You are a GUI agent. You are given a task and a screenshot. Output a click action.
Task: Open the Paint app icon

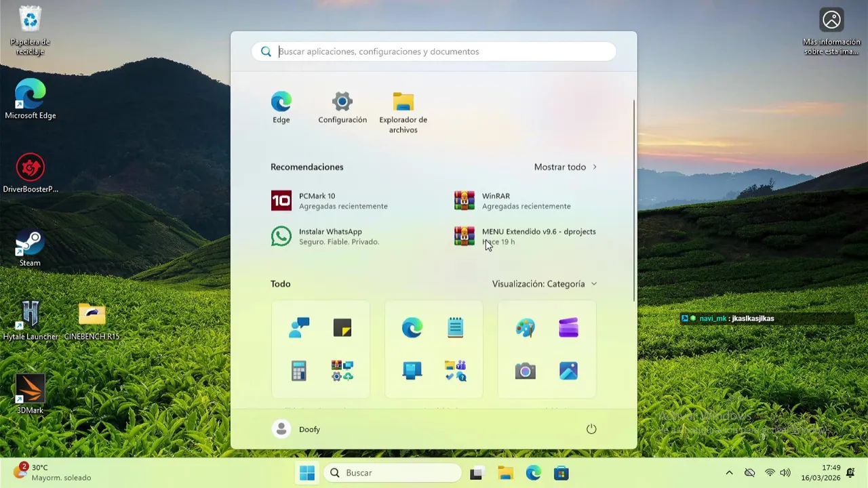[x=526, y=328]
